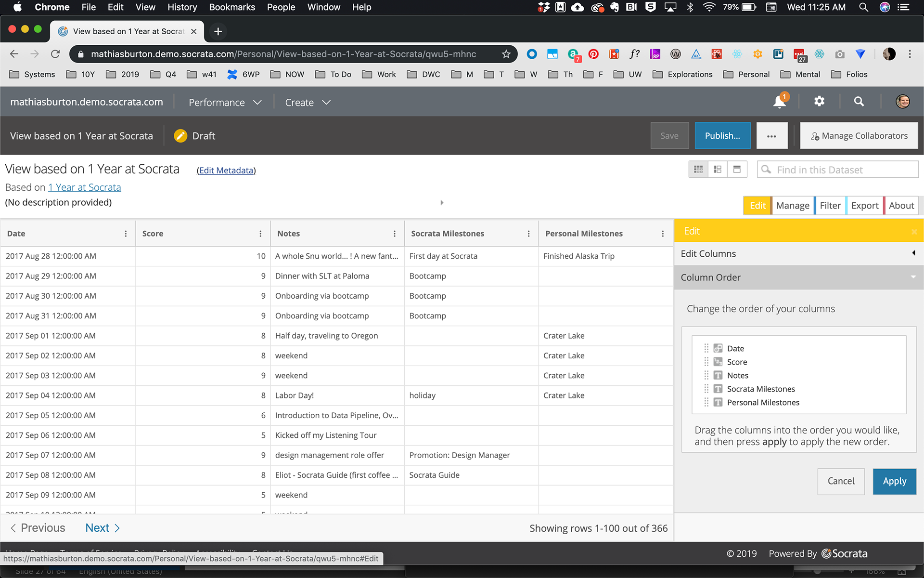Viewport: 924px width, 578px height.
Task: Click the Publish... button
Action: coord(722,136)
